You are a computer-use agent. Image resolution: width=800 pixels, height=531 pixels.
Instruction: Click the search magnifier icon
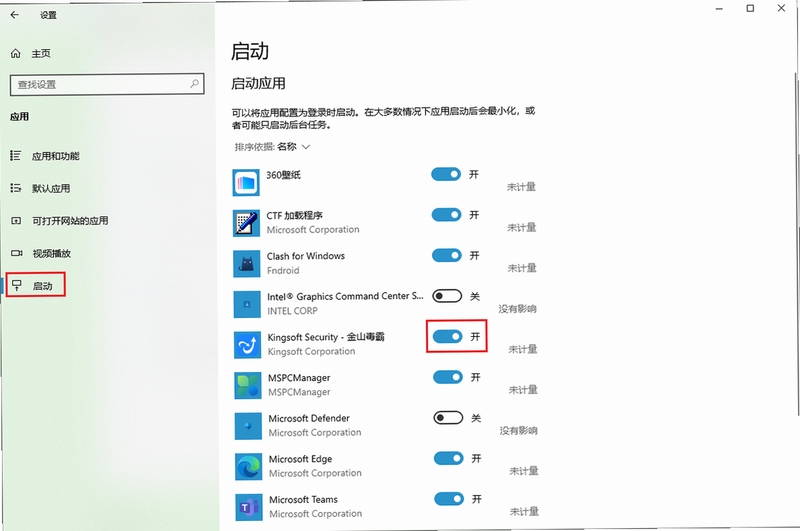coord(194,84)
